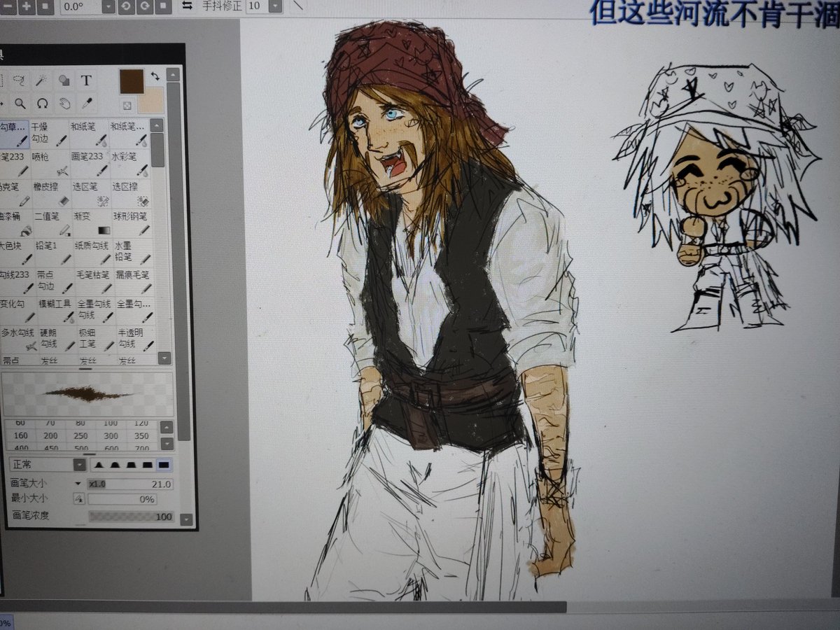Swap foreground and background colors
840x630 pixels.
coord(155,75)
